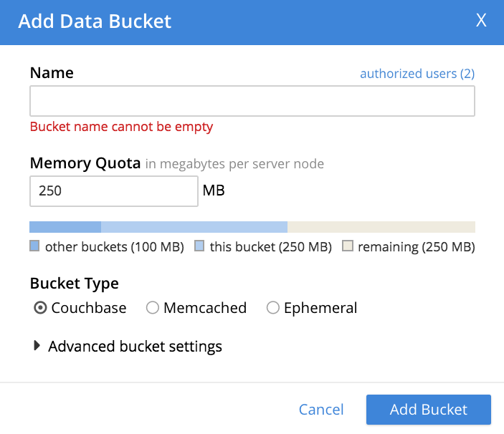Click the triangle icon beside Advanced bucket settings
The width and height of the screenshot is (504, 434).
[x=37, y=347]
